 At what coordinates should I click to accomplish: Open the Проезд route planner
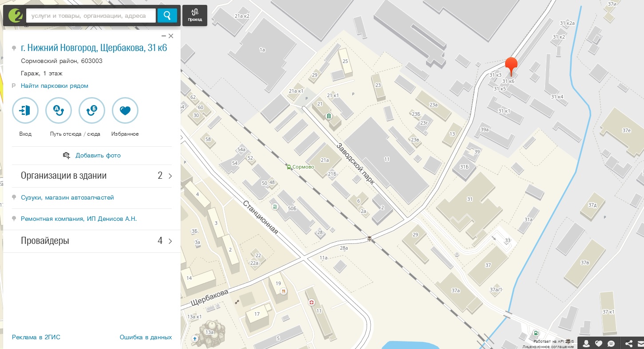pos(194,16)
